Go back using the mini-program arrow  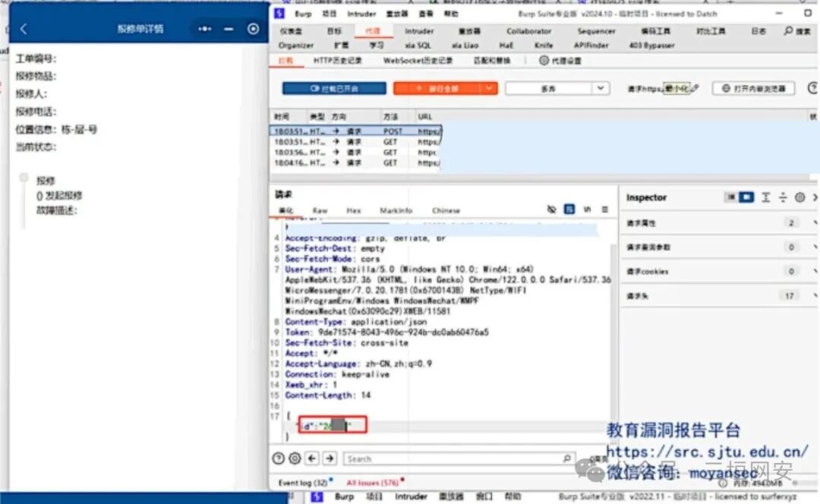click(24, 30)
